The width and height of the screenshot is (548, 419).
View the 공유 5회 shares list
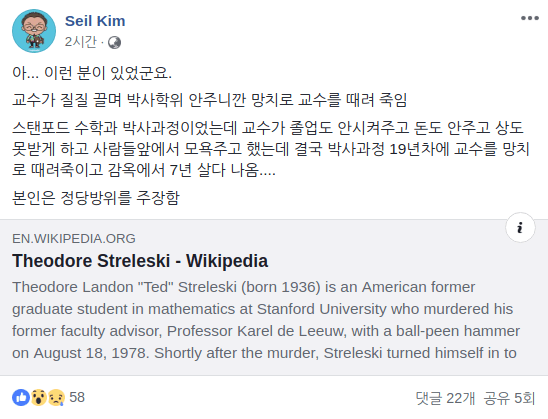point(509,398)
